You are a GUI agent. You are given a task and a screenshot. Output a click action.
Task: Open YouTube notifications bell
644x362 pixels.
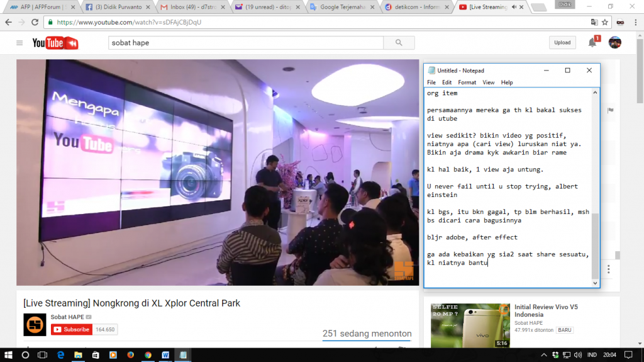click(x=592, y=42)
